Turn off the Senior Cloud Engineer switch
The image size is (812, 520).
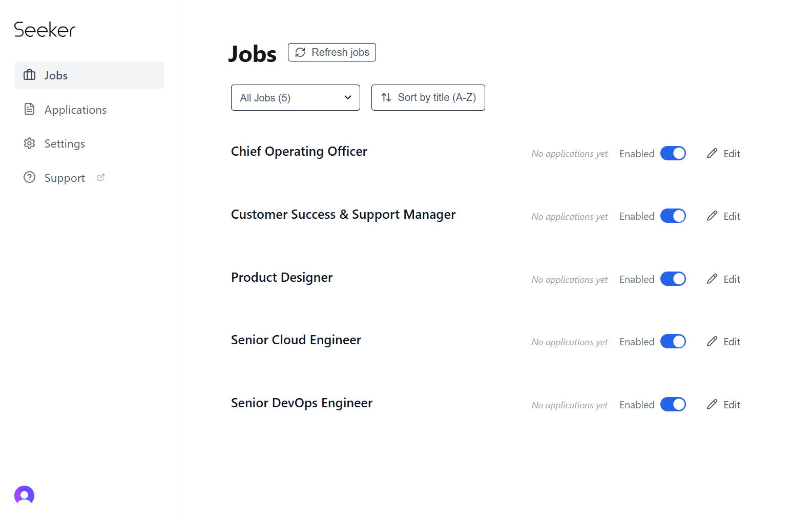(673, 341)
